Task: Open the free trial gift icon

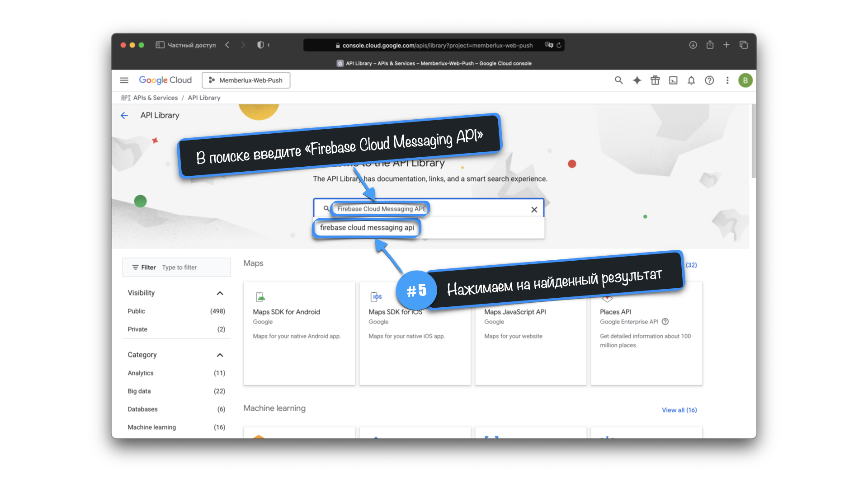Action: [655, 80]
